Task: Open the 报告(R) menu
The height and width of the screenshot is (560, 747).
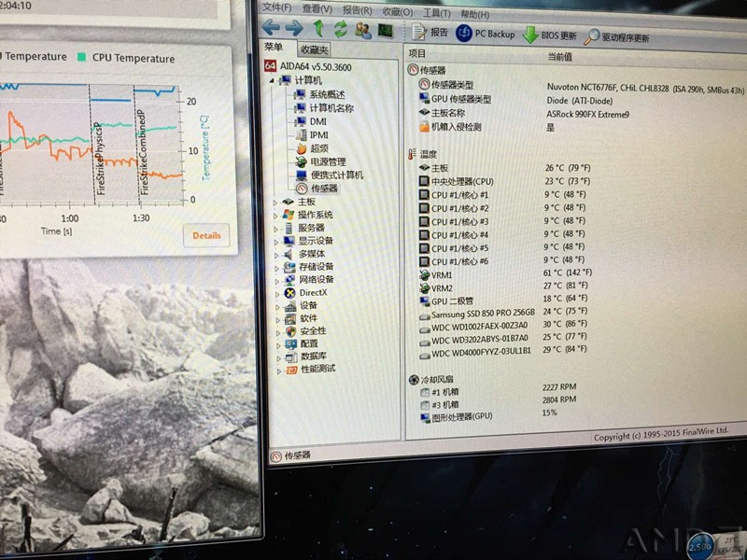Action: coord(358,10)
